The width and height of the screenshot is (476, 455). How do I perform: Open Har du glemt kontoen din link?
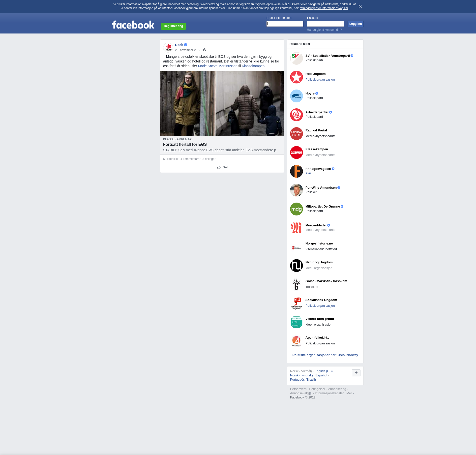pyautogui.click(x=324, y=30)
